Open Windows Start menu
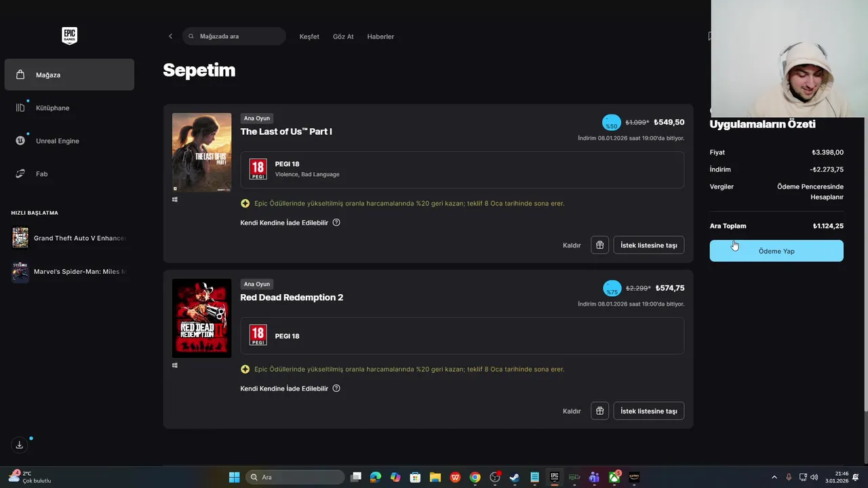The width and height of the screenshot is (868, 488). (234, 477)
